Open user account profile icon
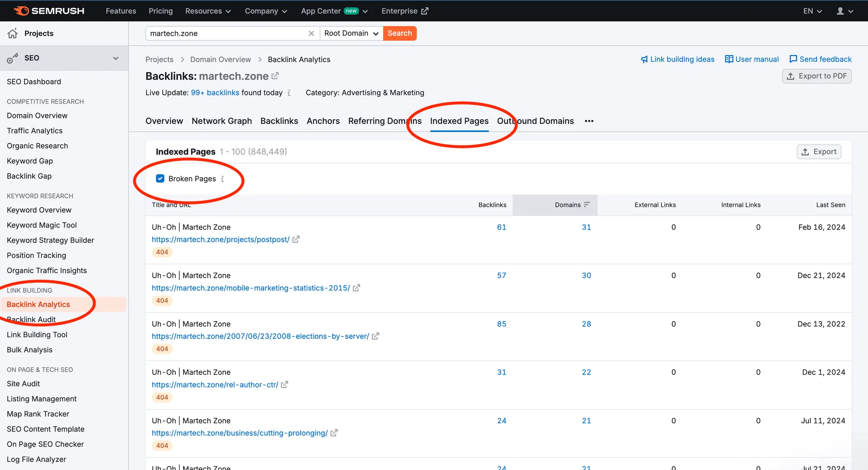Screen dimensions: 868x470 click(840, 11)
